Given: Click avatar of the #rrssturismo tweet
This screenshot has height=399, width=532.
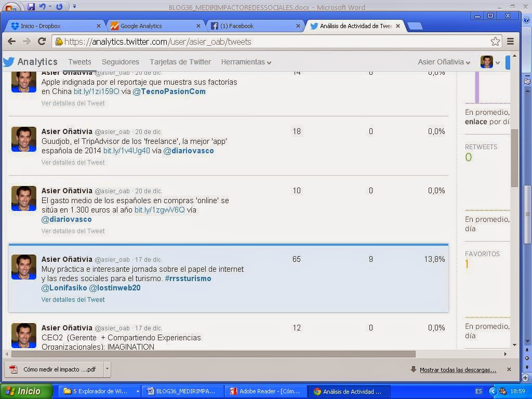Looking at the screenshot, I should (x=24, y=267).
